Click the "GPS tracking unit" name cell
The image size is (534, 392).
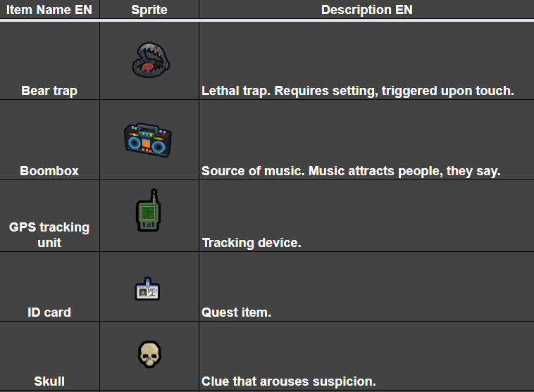pos(49,234)
